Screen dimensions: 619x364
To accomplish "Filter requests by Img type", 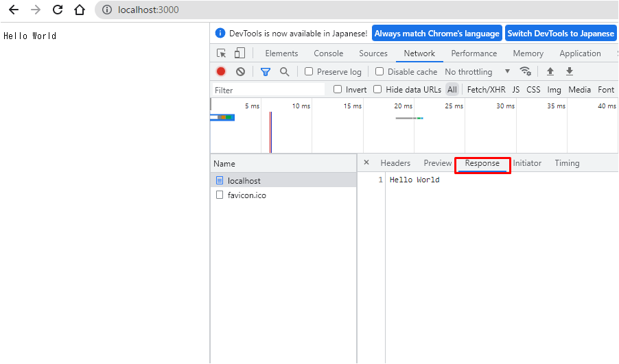I will coord(554,90).
